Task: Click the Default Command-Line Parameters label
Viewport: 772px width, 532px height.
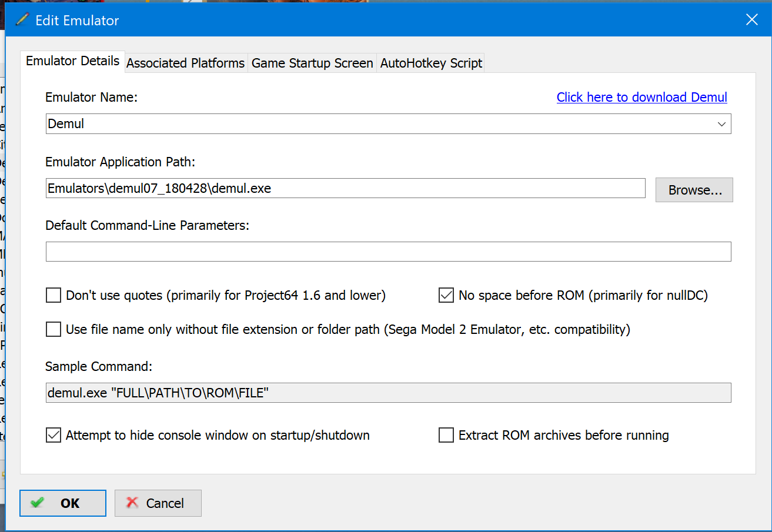Action: click(x=148, y=225)
